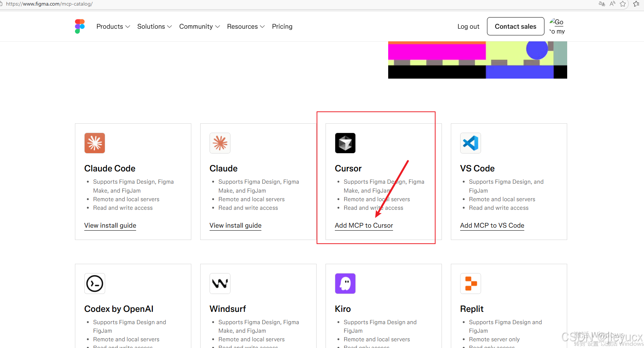Click the Replit logo icon

(471, 284)
